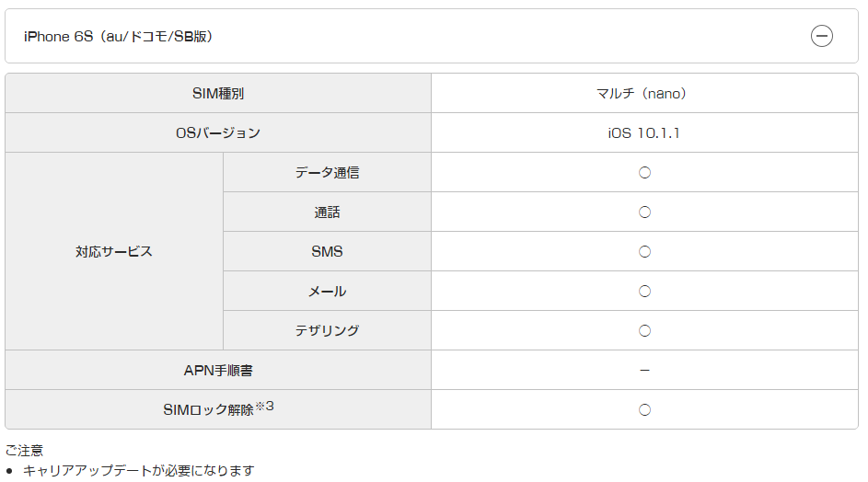Click the circle mark for メール
The image size is (868, 482).
point(644,291)
